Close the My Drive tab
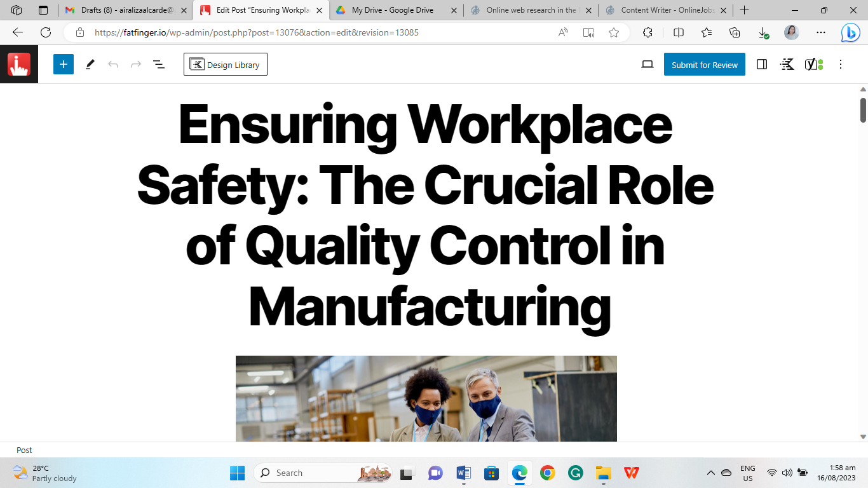The width and height of the screenshot is (868, 488). click(x=454, y=10)
